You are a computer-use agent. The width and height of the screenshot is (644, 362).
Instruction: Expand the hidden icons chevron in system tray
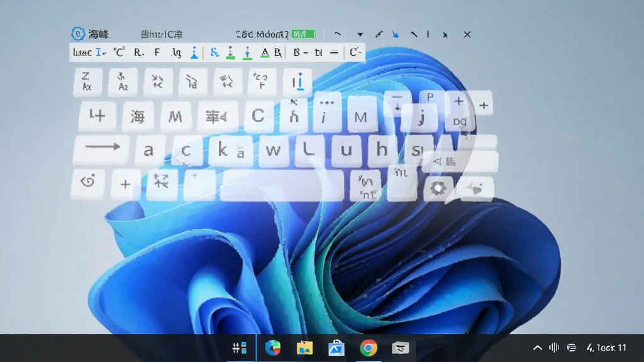[537, 348]
